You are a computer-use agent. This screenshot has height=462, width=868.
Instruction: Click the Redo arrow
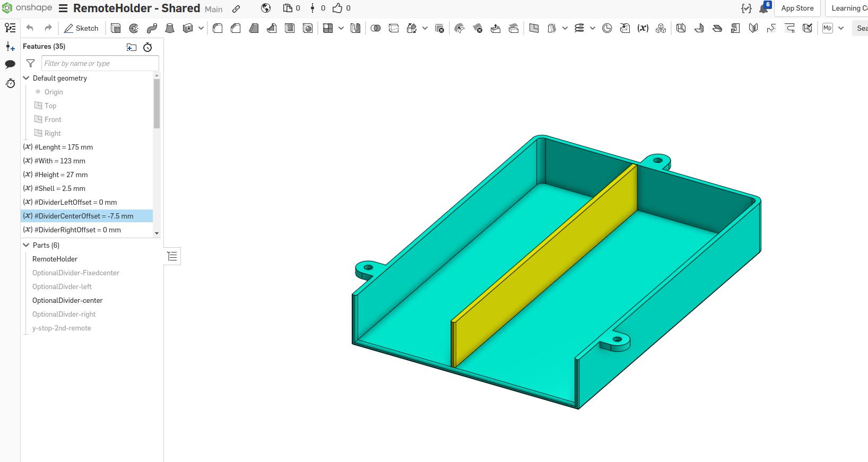coord(48,28)
